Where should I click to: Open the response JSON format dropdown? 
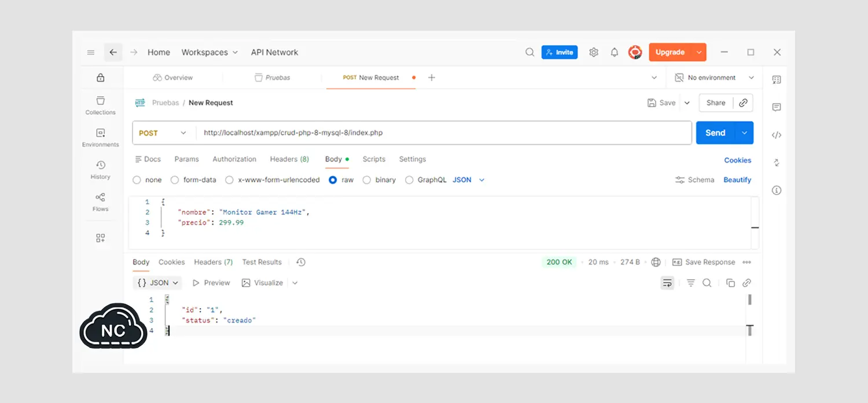(157, 283)
